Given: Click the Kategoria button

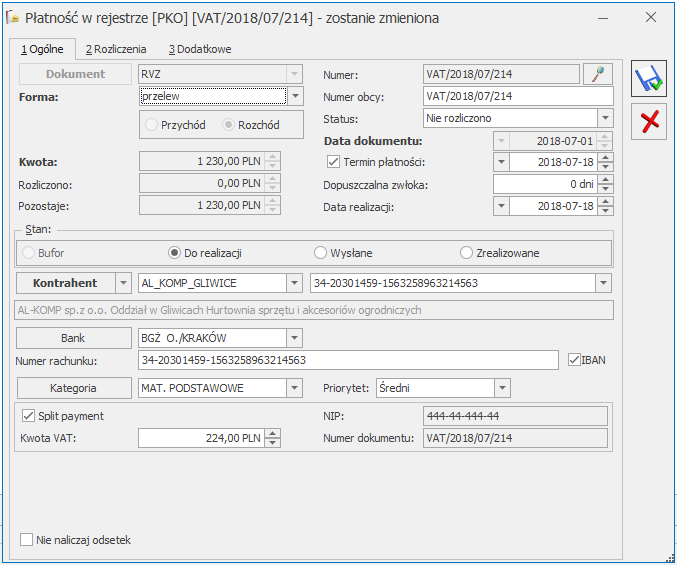Looking at the screenshot, I should pos(75,388).
